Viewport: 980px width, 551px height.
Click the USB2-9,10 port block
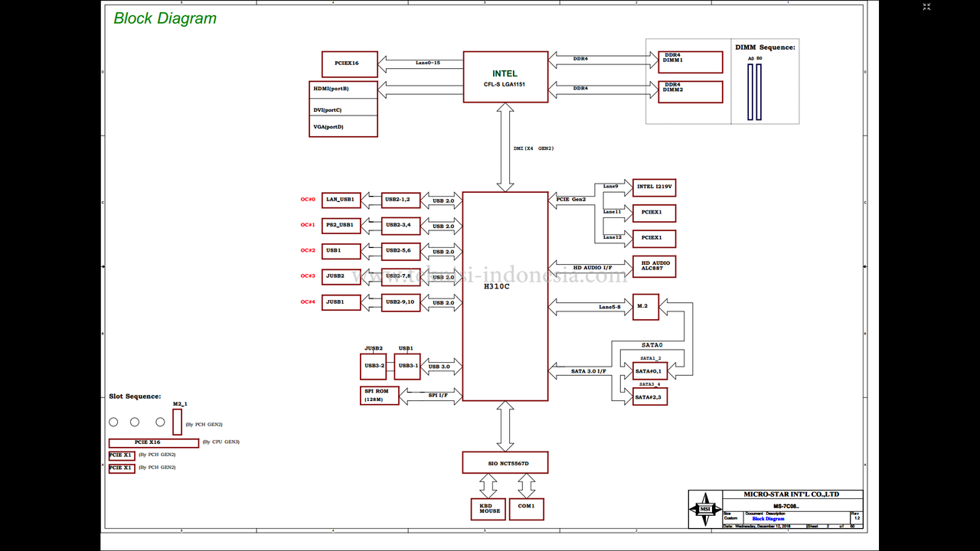tap(401, 302)
